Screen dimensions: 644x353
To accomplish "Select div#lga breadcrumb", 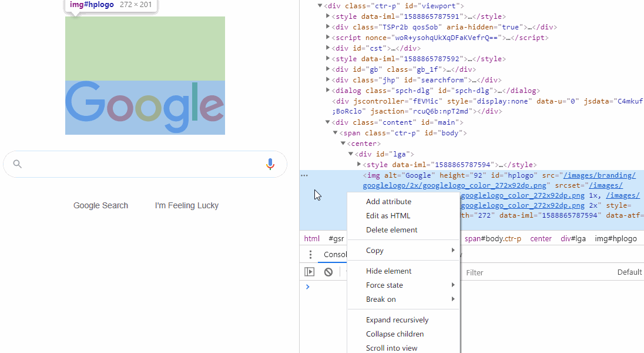I will tap(573, 239).
